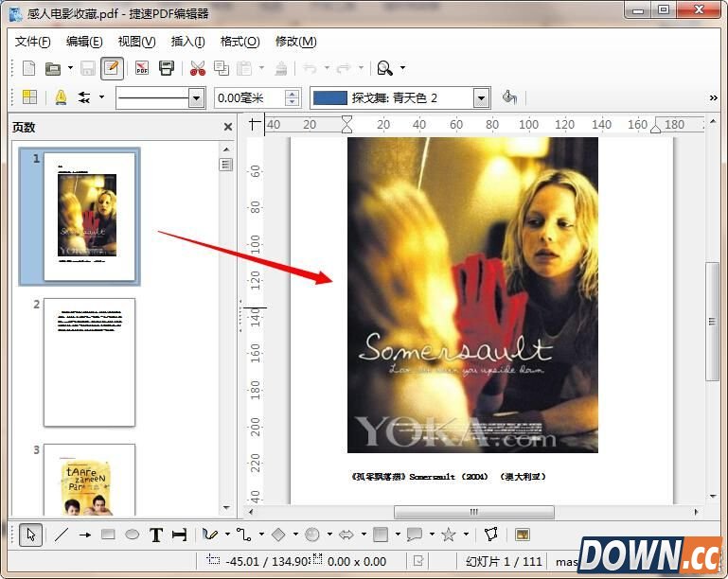Expand the fill color name dropdown

[x=481, y=97]
